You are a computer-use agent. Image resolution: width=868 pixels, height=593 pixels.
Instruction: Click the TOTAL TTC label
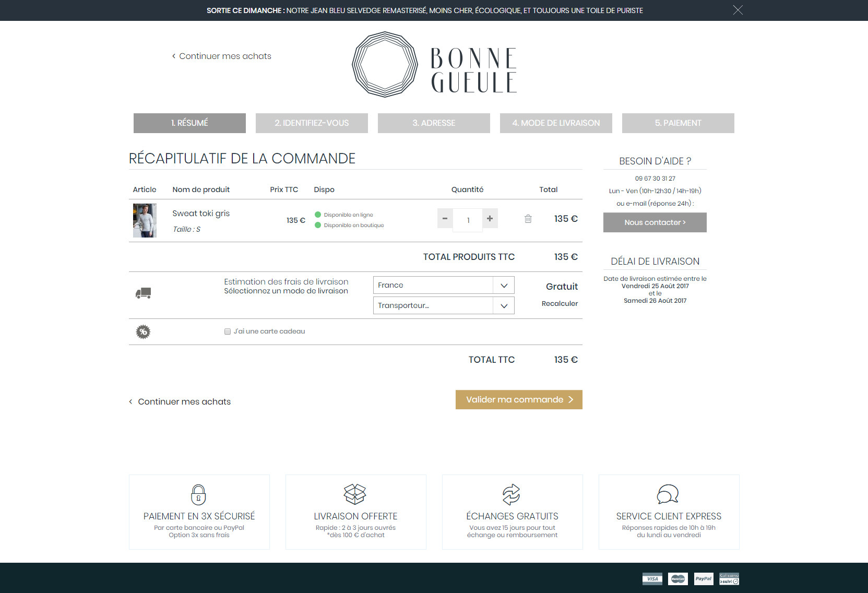(x=492, y=360)
